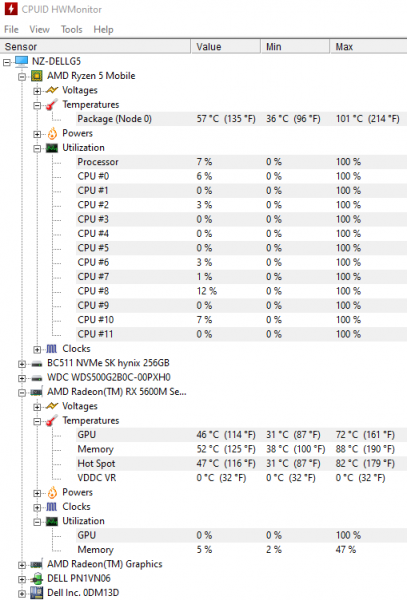This screenshot has height=600, width=407.
Task: Click the BC511 NVMe SK hynix drive icon
Action: (37, 364)
